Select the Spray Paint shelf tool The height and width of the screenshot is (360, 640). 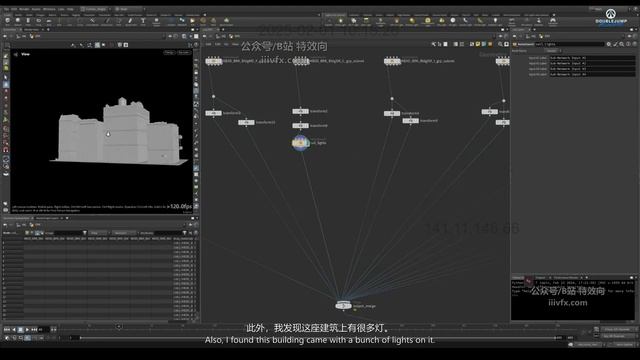[131, 21]
